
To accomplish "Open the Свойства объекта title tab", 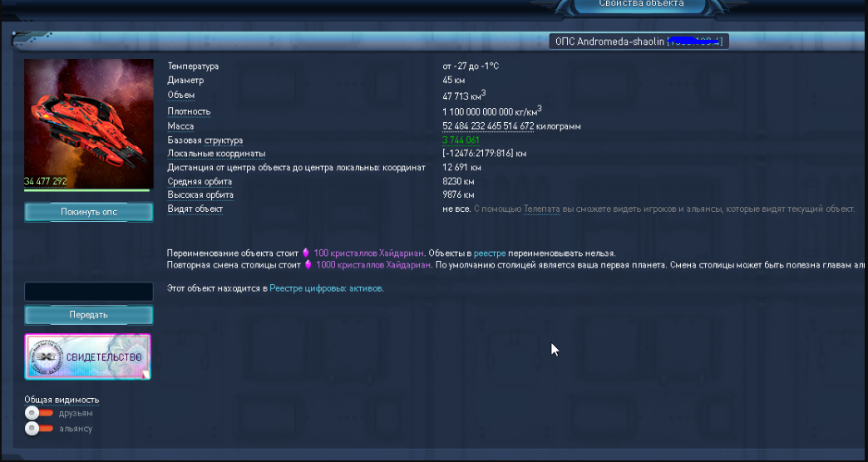I will [641, 4].
